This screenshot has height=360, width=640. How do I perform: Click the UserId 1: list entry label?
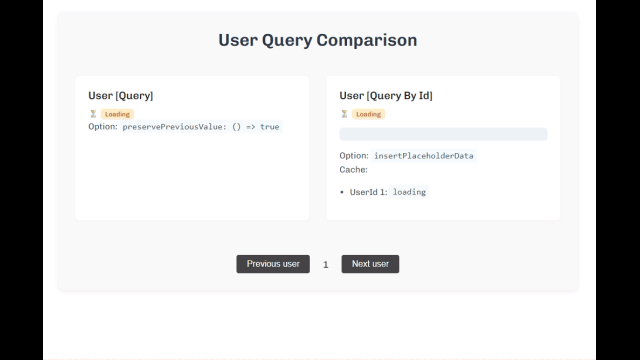pyautogui.click(x=368, y=192)
